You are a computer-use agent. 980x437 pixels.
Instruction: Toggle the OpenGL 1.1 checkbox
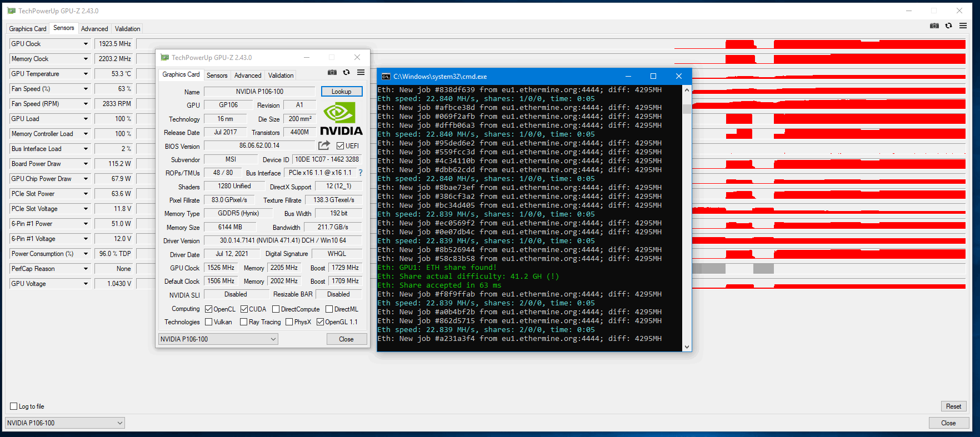(320, 322)
